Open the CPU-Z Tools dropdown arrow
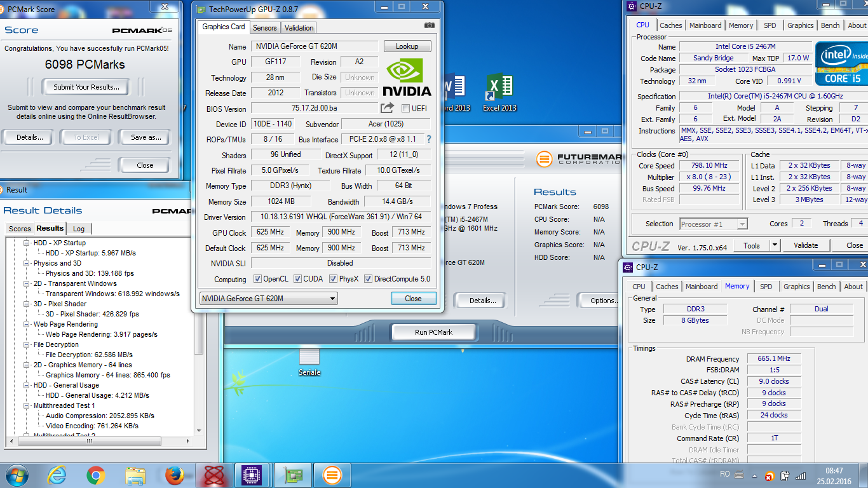 coord(775,245)
